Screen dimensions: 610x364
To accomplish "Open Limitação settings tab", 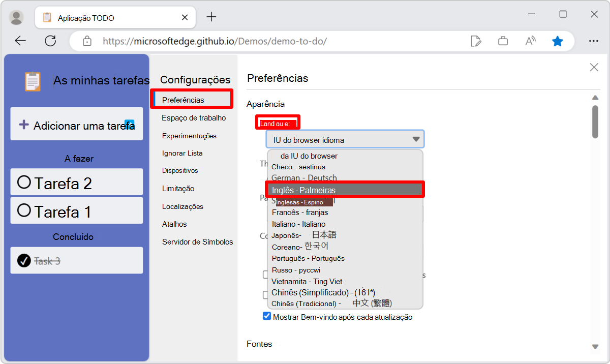I will point(178,188).
